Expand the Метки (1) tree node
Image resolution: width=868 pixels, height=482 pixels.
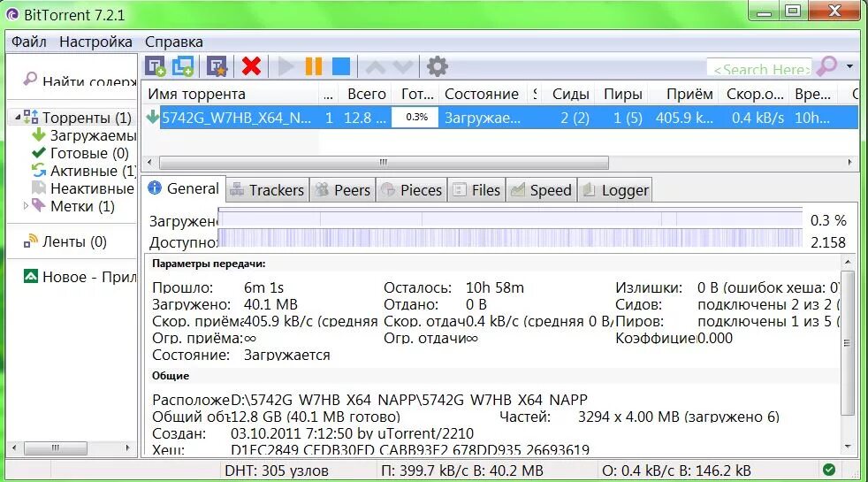pos(26,205)
